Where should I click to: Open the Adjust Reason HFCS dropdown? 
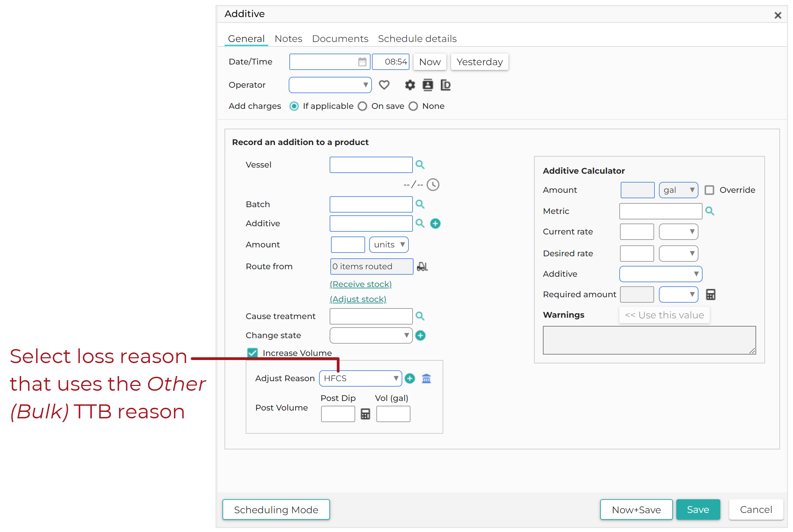pyautogui.click(x=360, y=378)
